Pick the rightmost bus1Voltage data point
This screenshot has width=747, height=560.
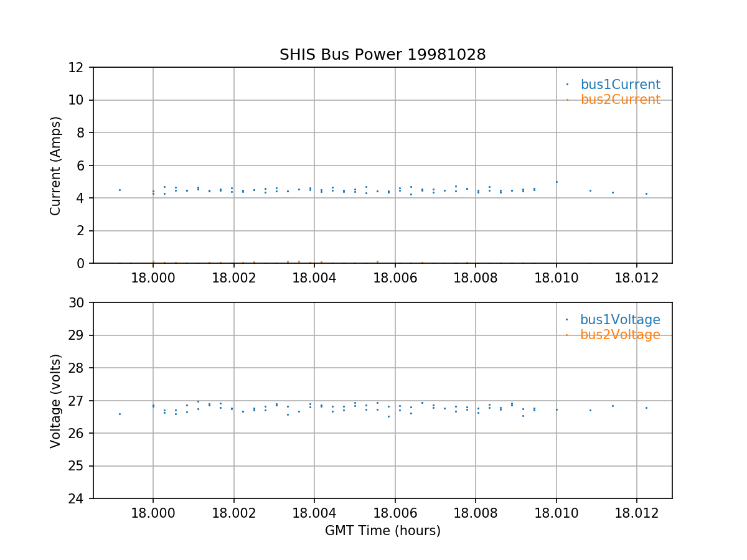646,408
